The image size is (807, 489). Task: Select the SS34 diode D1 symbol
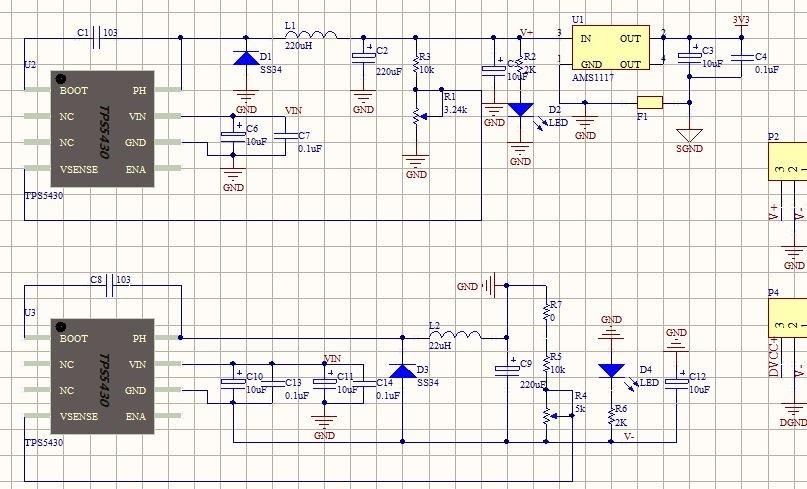(x=246, y=58)
